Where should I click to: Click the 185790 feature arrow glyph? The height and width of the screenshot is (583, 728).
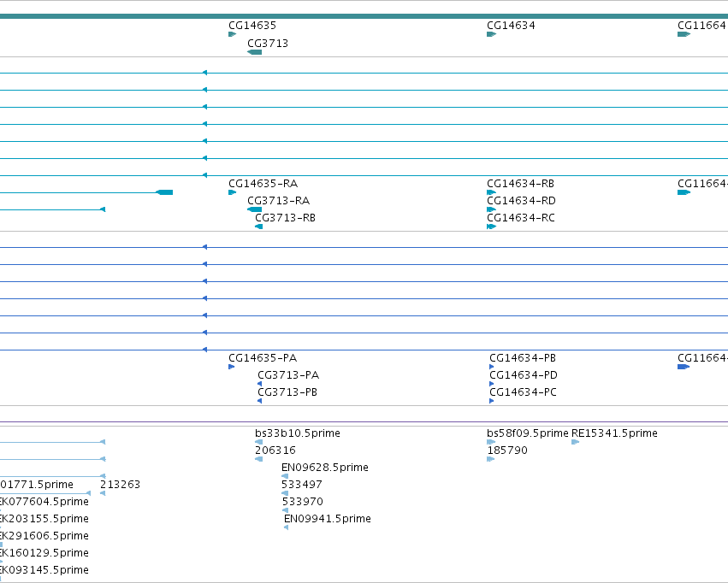[x=490, y=459]
